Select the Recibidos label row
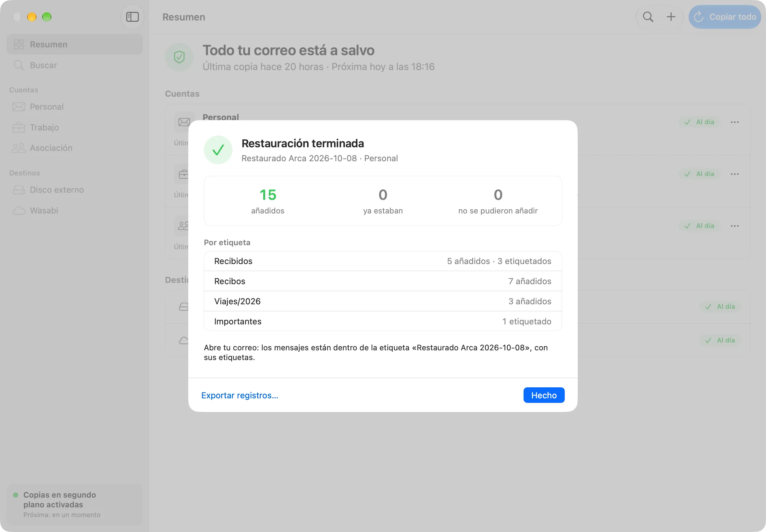Screen dimensions: 766x532 click(x=383, y=261)
